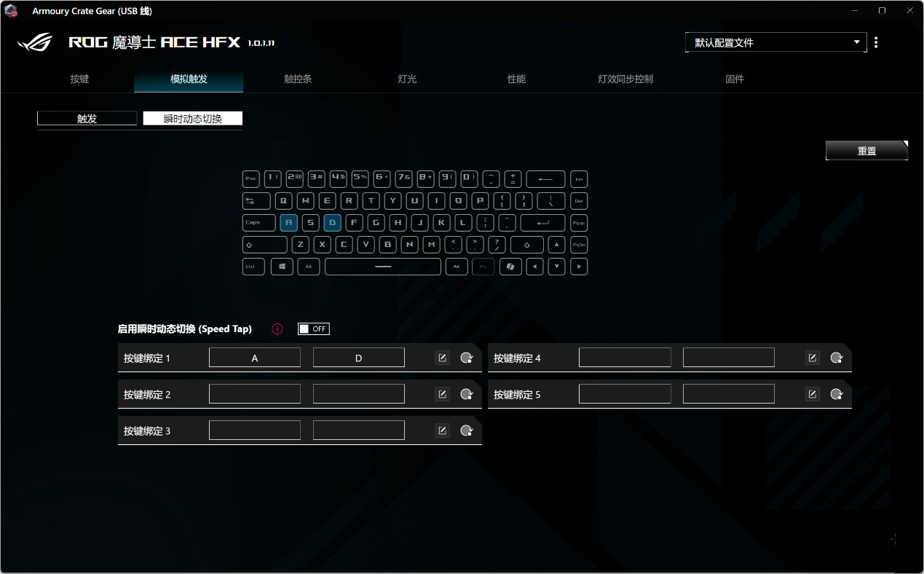Edit key binding 5 with pencil icon
Viewport: 924px width, 574px height.
[812, 394]
